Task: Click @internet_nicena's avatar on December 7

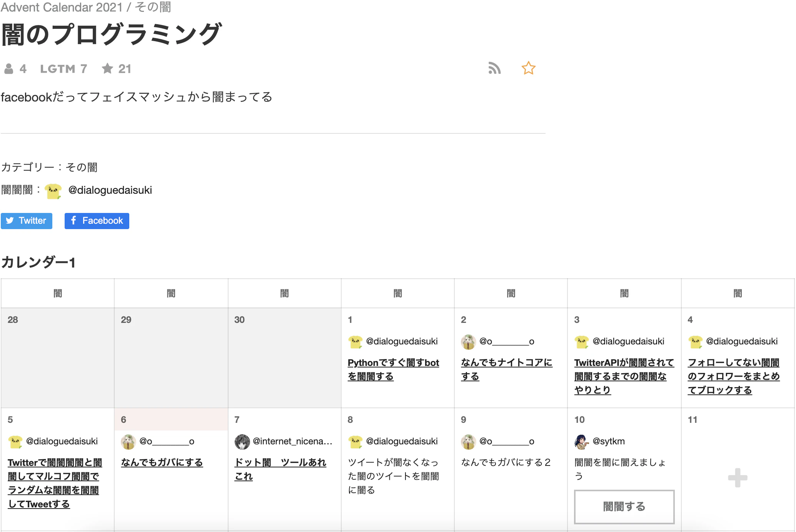Action: pos(242,441)
